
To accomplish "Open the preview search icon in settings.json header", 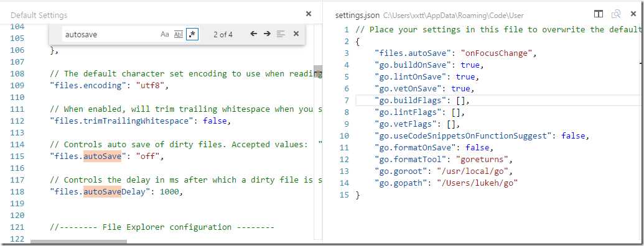I will coord(616,14).
